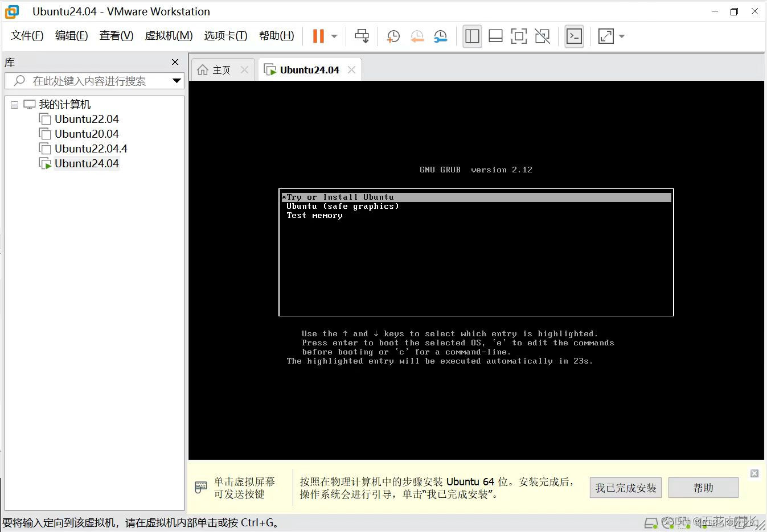Minimize the VMware Workstation window

(715, 11)
